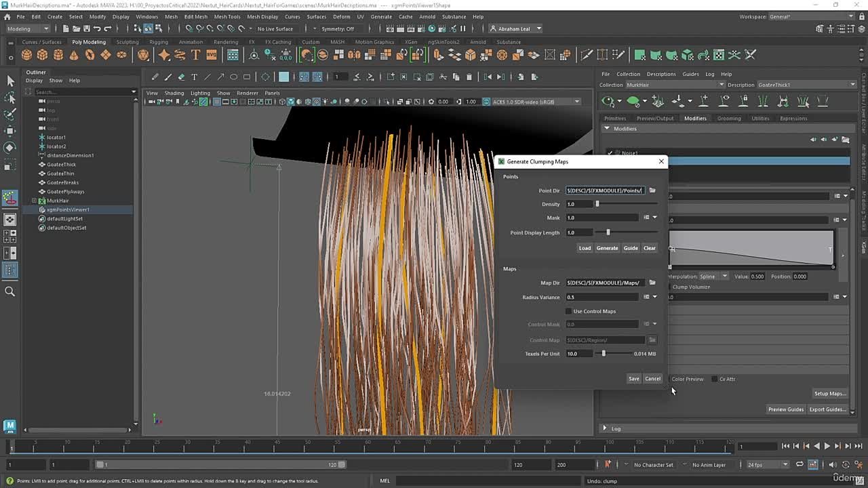Viewport: 868px width, 488px height.
Task: Open the Interpolation Spline dropdown
Action: click(x=713, y=277)
